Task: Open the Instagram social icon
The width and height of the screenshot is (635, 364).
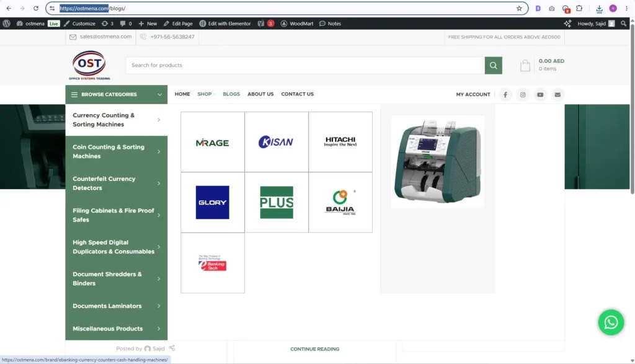Action: (x=523, y=94)
